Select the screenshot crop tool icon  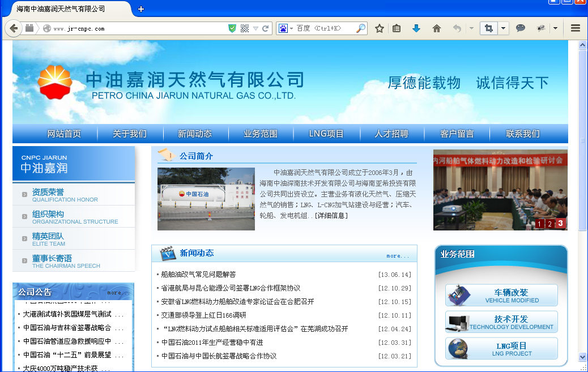point(489,28)
